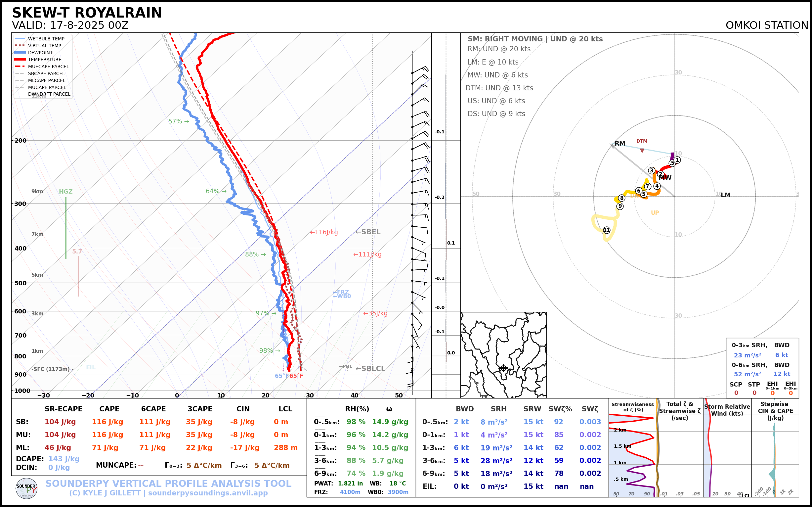Click the green HGZ label

[66, 192]
